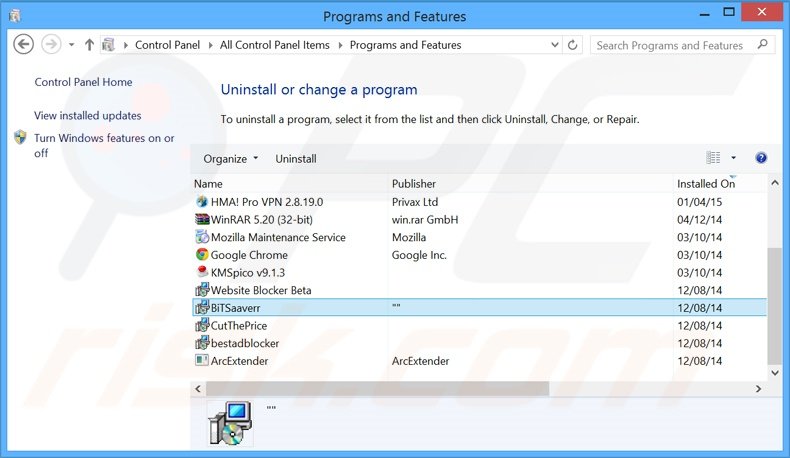Open the view options dropdown arrow

pyautogui.click(x=734, y=158)
